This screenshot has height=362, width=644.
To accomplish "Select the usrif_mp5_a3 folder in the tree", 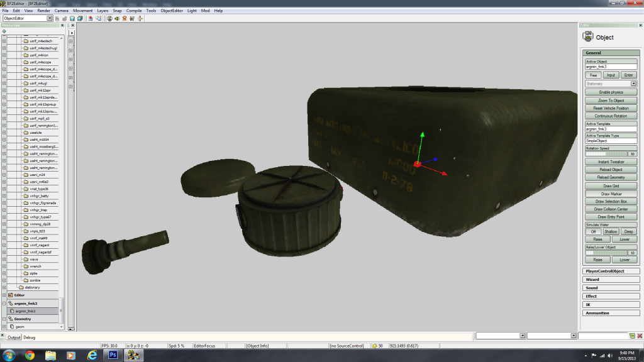I will (x=40, y=118).
